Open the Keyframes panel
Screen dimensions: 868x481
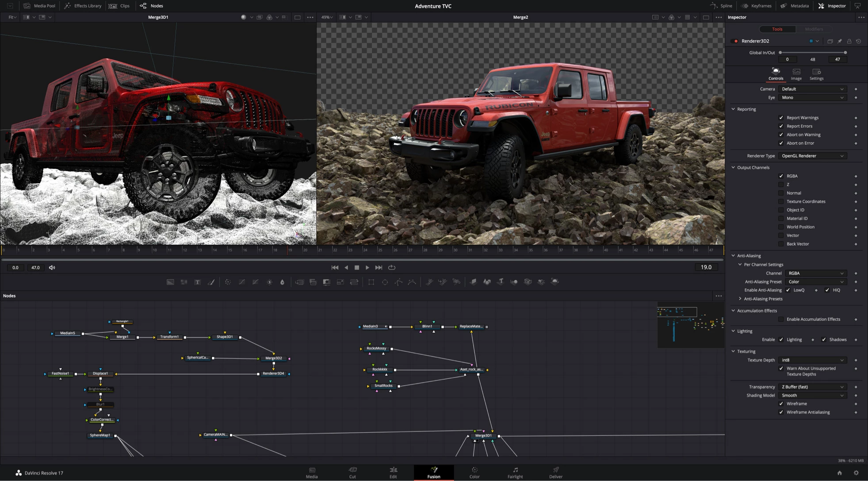click(757, 6)
